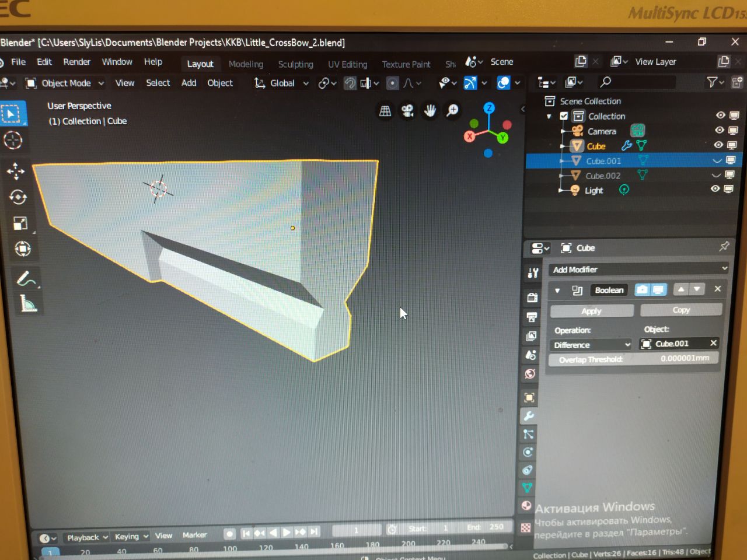747x560 pixels.
Task: Select the Scale tool
Action: pos(20,223)
